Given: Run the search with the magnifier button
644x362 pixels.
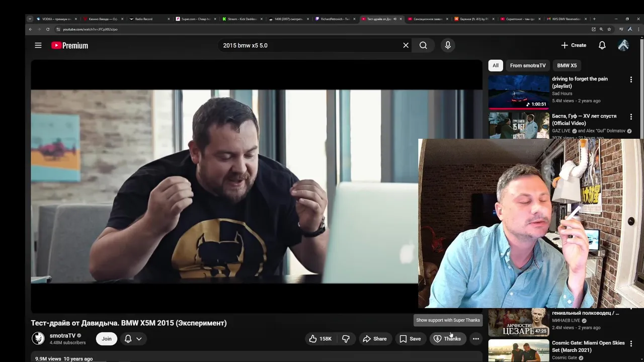Looking at the screenshot, I should [x=423, y=45].
